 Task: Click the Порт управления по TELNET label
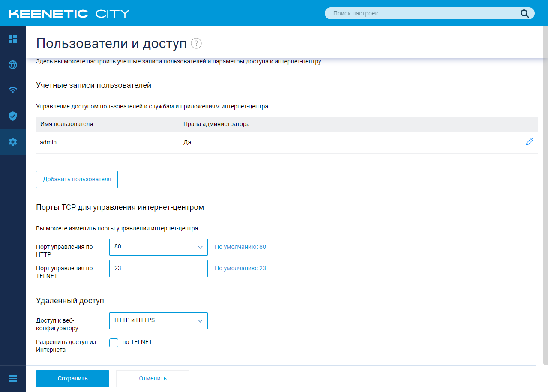(x=64, y=272)
